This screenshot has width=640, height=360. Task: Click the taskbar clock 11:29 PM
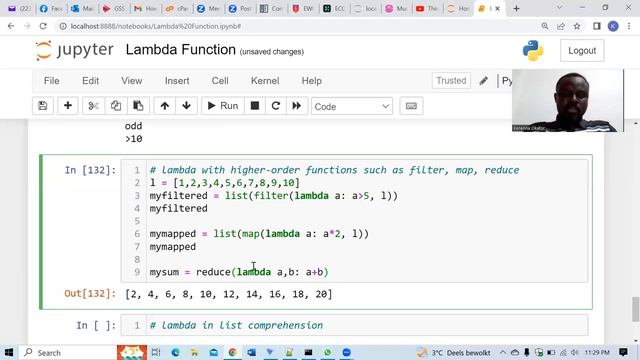(x=596, y=353)
